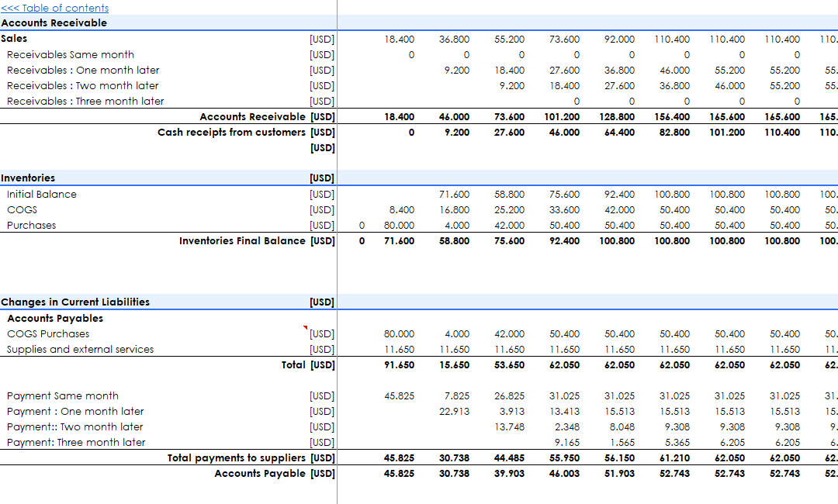The width and height of the screenshot is (838, 504).
Task: Click the Inventories section header
Action: point(28,178)
